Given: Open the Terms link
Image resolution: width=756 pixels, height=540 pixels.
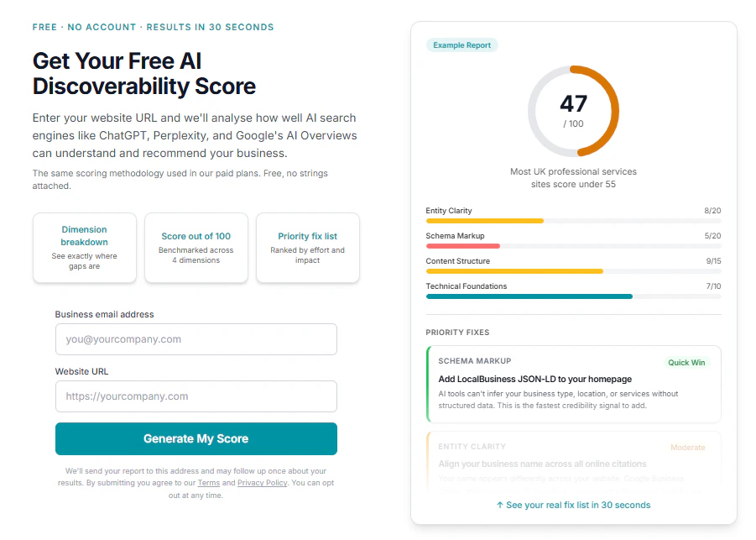Looking at the screenshot, I should (209, 483).
